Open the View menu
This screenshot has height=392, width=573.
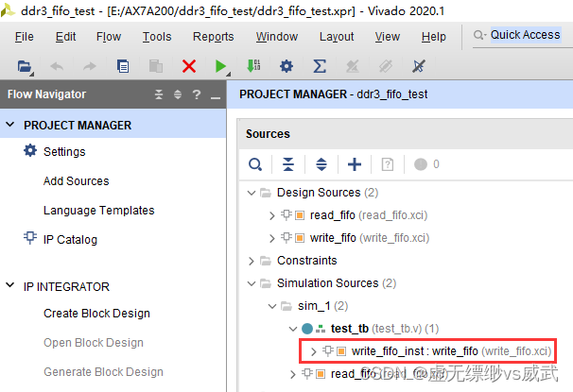(388, 37)
